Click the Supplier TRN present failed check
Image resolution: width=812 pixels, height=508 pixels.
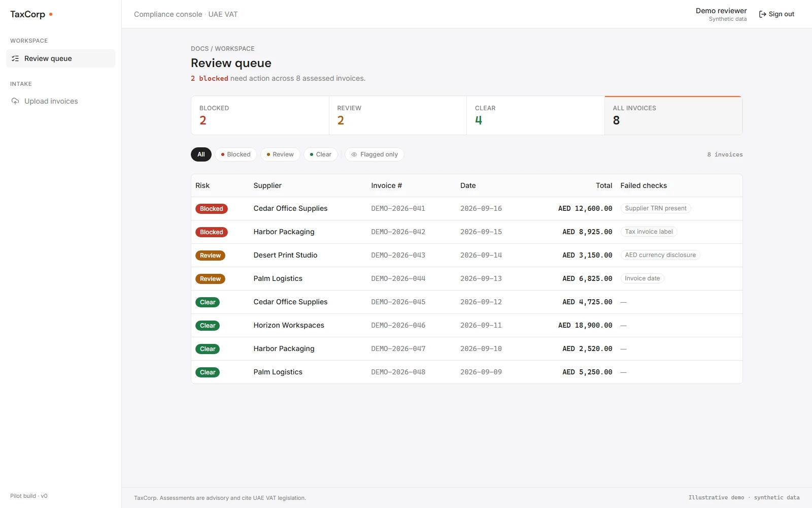(x=656, y=208)
